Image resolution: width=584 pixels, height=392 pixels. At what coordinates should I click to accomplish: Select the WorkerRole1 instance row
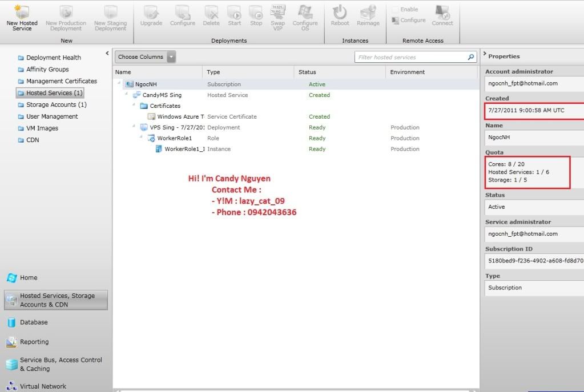tap(296, 149)
